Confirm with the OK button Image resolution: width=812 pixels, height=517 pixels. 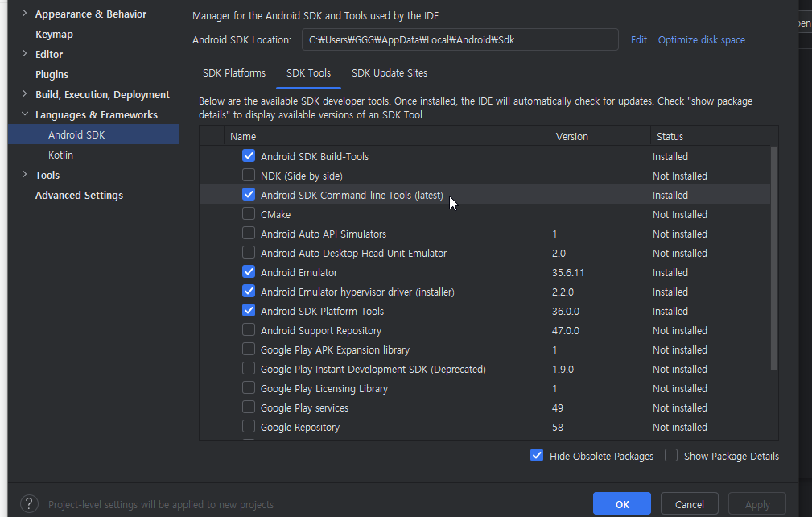coord(622,503)
